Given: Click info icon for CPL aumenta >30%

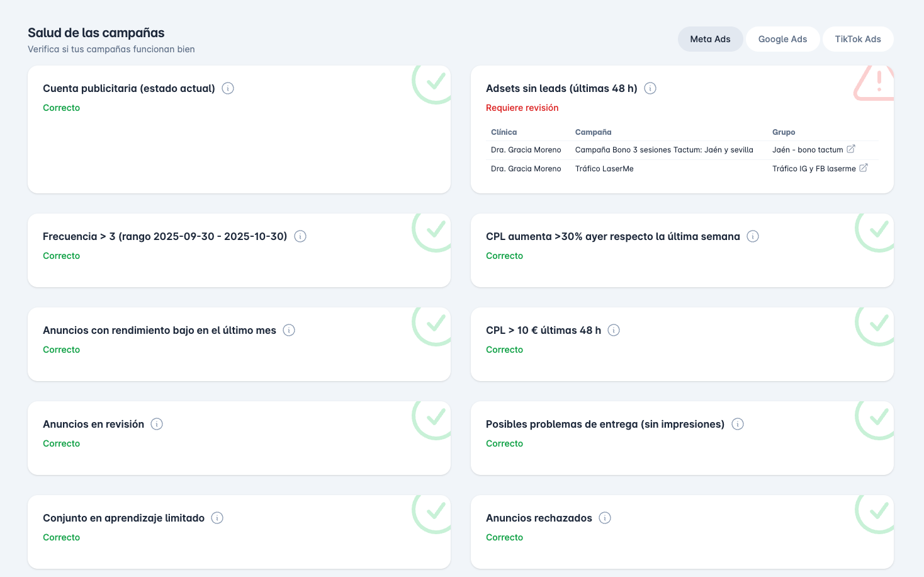Looking at the screenshot, I should click(x=753, y=236).
